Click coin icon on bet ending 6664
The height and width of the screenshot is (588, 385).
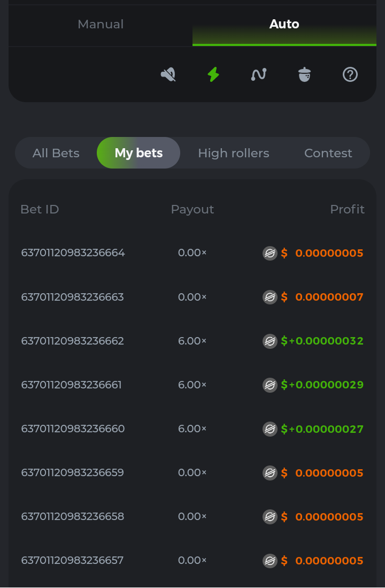[270, 253]
